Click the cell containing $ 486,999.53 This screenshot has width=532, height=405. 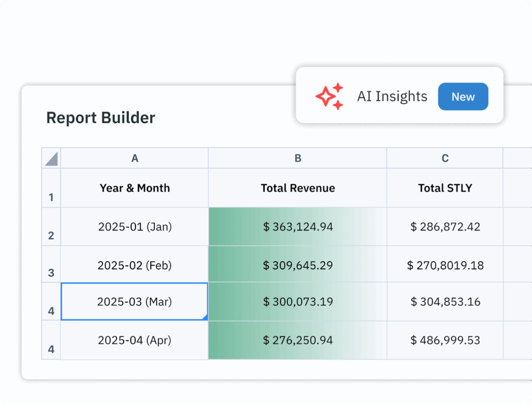coord(445,340)
